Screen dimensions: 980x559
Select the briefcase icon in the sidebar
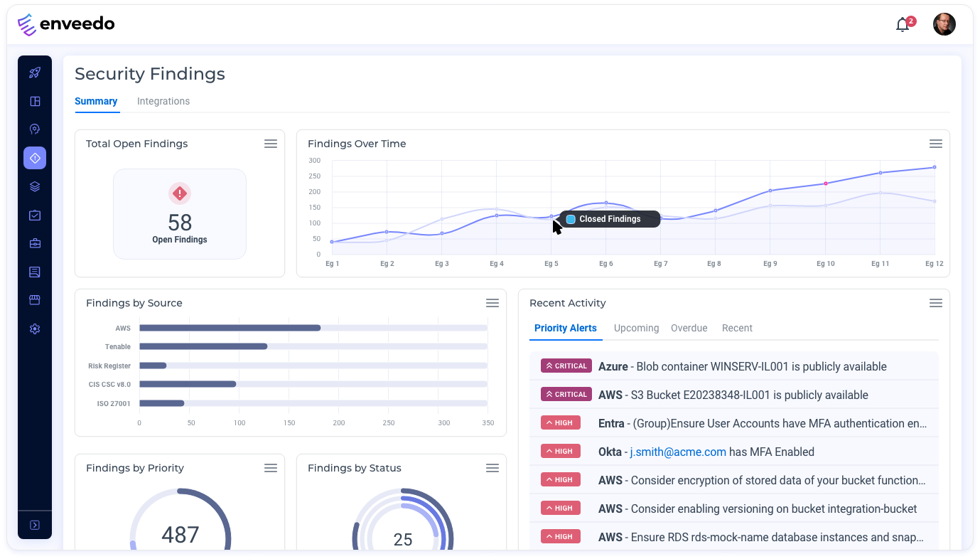(34, 243)
